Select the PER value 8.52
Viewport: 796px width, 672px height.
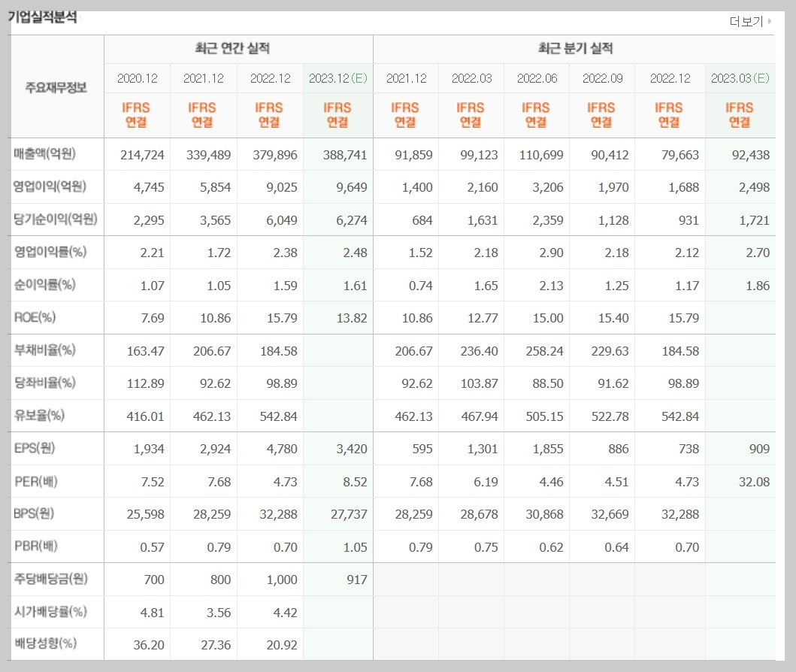click(355, 483)
